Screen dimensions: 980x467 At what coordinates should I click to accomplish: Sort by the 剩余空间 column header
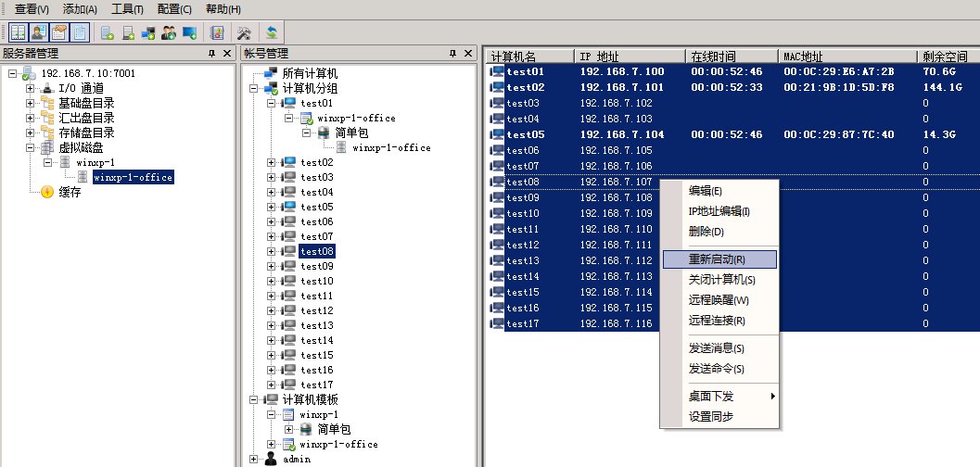tap(948, 57)
